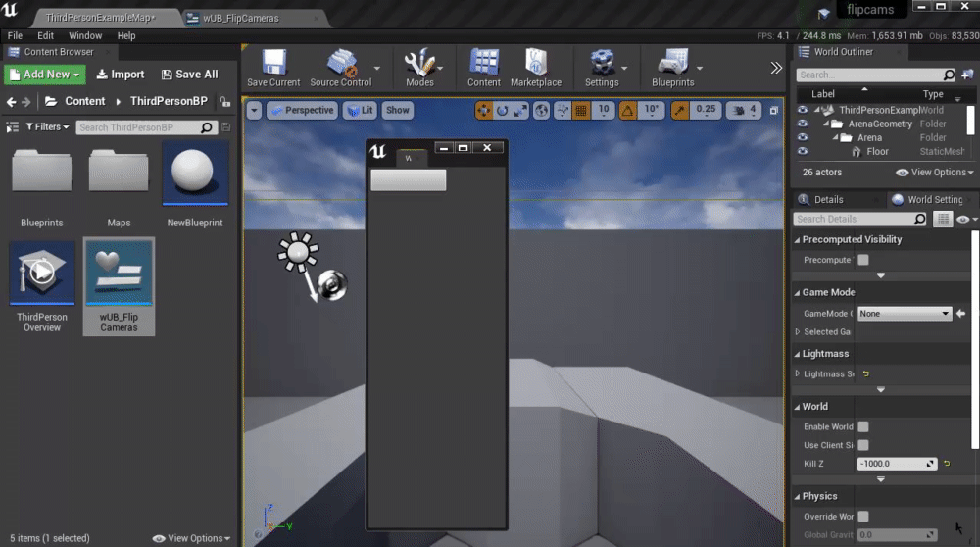Click the Content Browser lock icon
Viewport: 980px width, 547px height.
point(225,101)
